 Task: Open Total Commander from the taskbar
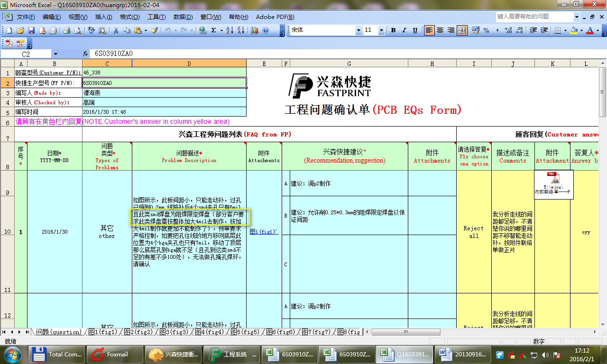pyautogui.click(x=57, y=354)
